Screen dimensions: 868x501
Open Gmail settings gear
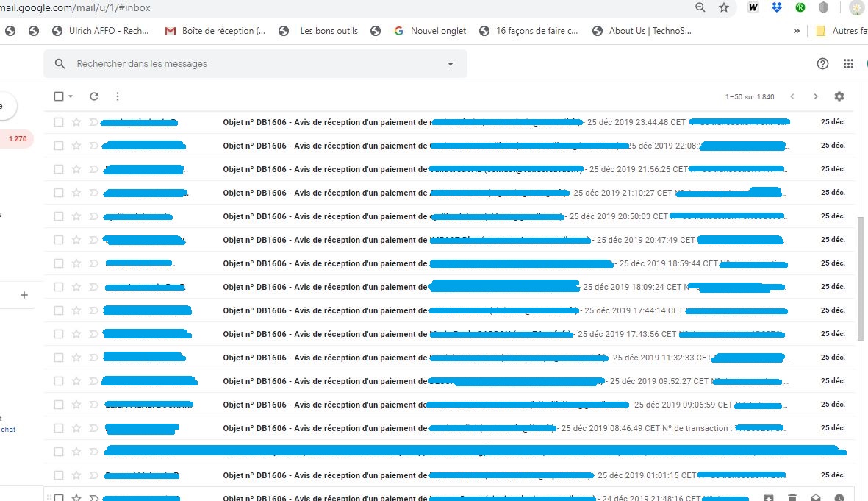(x=839, y=96)
